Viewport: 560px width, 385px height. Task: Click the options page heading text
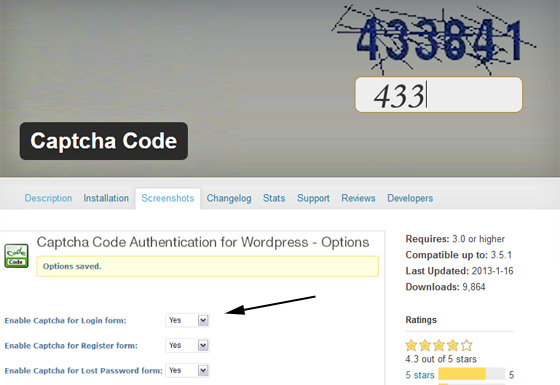[x=203, y=242]
